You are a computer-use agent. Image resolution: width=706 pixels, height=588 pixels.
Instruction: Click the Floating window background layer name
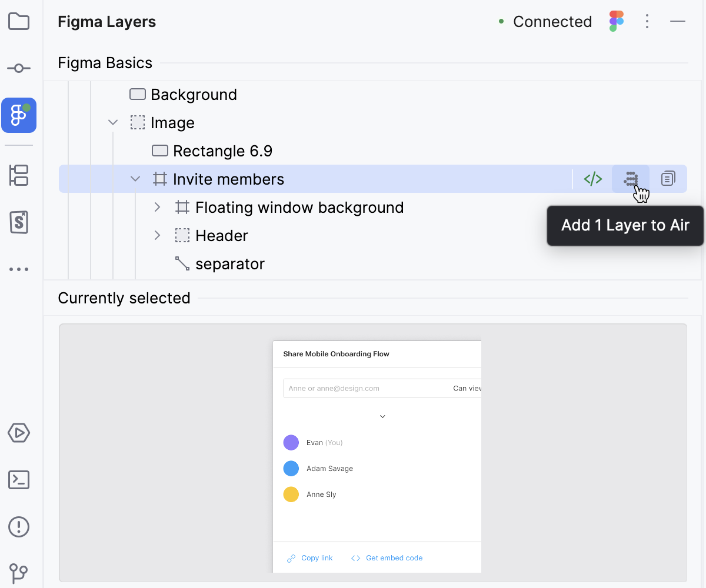(x=299, y=208)
